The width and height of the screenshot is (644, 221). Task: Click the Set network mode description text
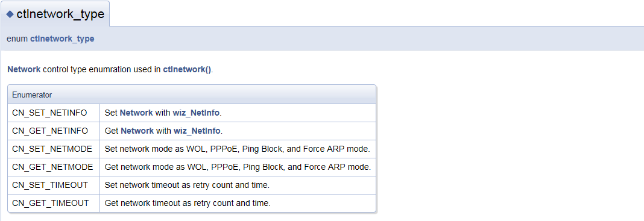point(238,149)
